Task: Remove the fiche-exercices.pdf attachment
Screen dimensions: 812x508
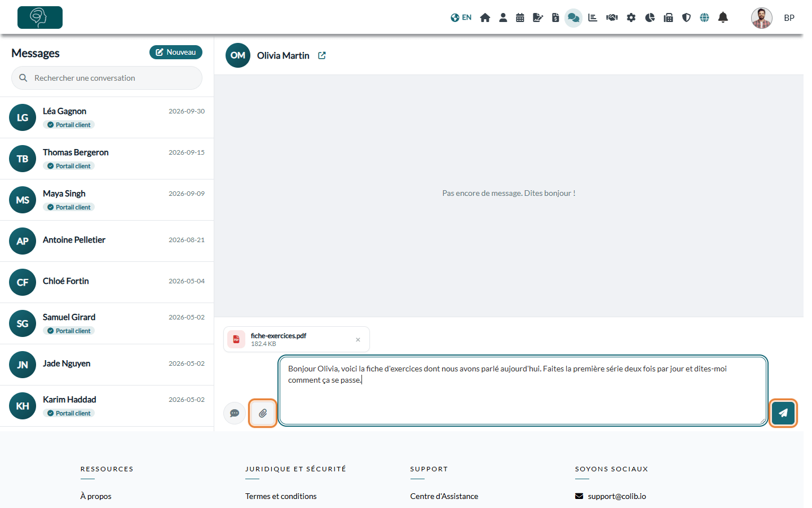Action: [x=358, y=340]
